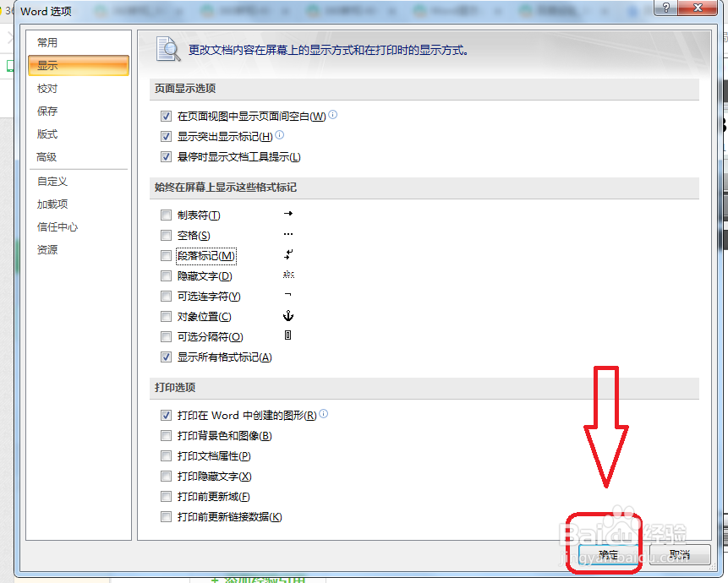Click the dots symbol next to 空格

click(x=287, y=235)
